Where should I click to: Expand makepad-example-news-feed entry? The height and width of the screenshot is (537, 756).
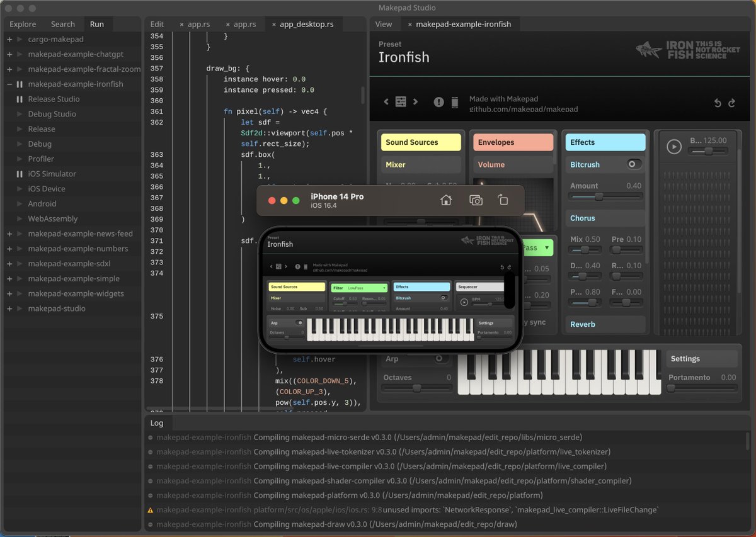[9, 234]
